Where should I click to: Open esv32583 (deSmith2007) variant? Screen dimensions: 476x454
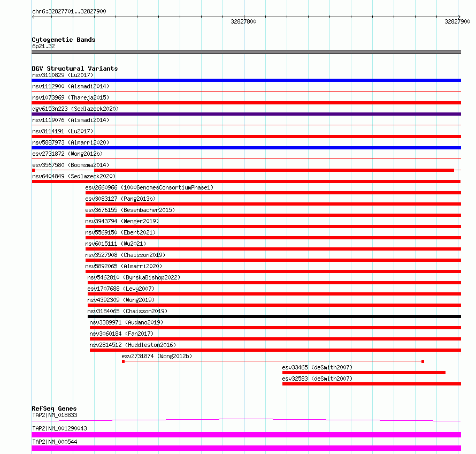[x=317, y=379]
